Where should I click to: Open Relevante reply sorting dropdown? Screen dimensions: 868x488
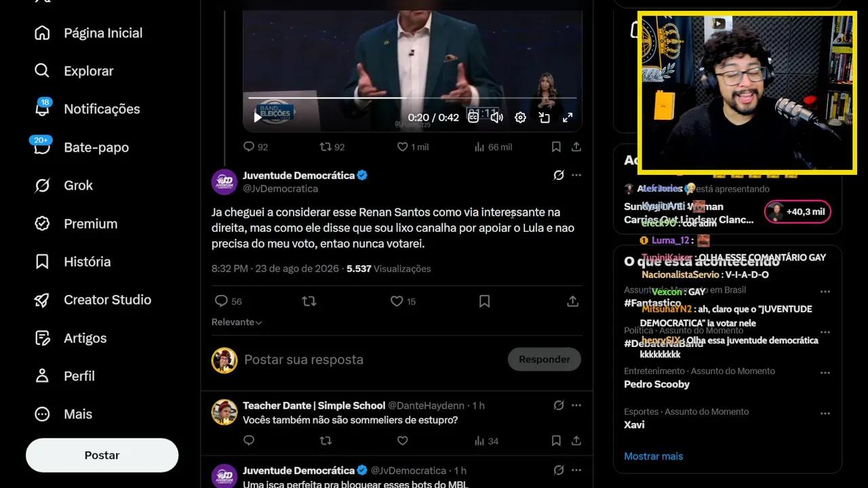237,323
